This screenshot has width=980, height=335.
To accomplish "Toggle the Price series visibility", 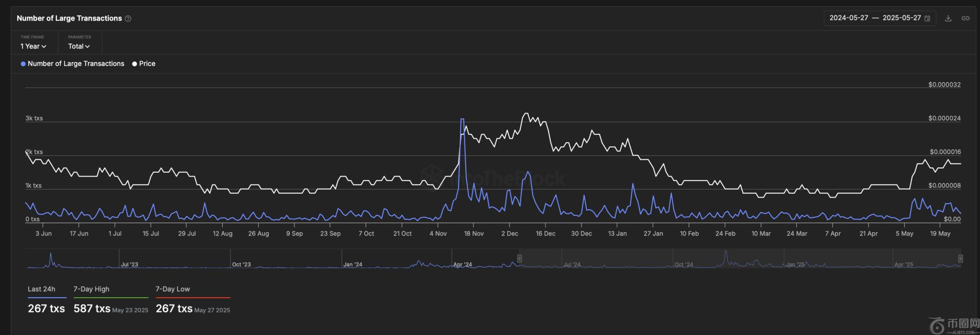I will click(x=147, y=64).
